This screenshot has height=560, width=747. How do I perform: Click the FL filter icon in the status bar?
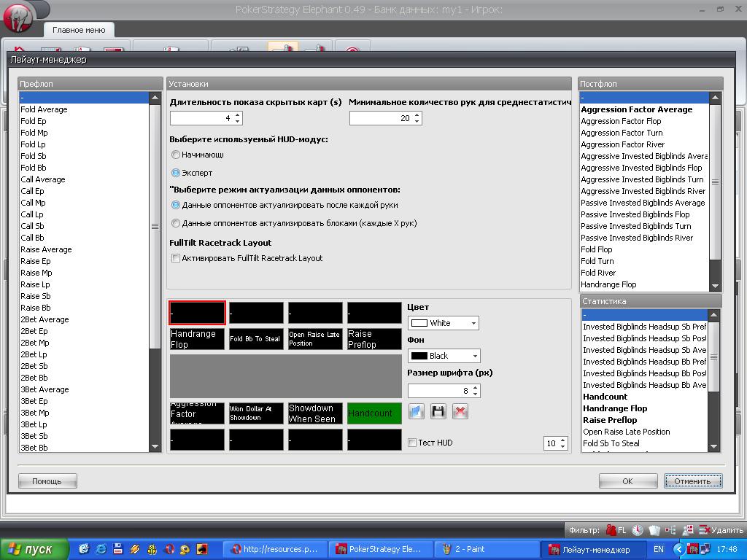click(x=616, y=530)
